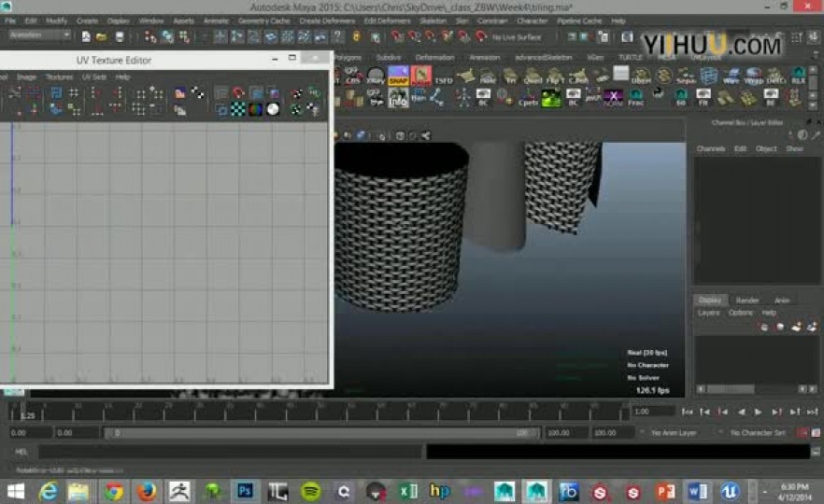Click the Open Scene folder icon

point(102,36)
